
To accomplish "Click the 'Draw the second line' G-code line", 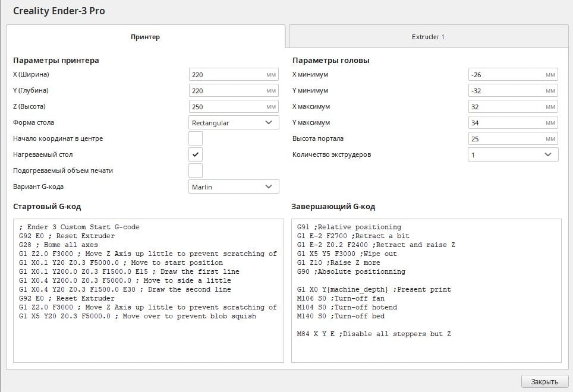I will point(125,289).
